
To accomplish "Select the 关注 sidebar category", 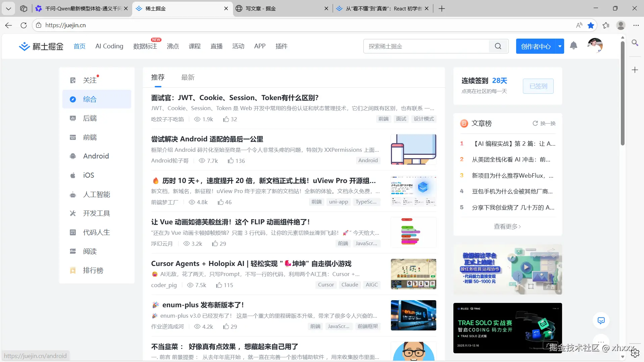I will (x=97, y=80).
